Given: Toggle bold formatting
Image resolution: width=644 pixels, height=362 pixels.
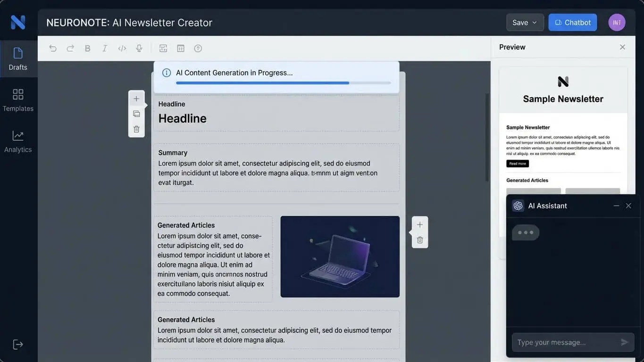Looking at the screenshot, I should tap(87, 48).
